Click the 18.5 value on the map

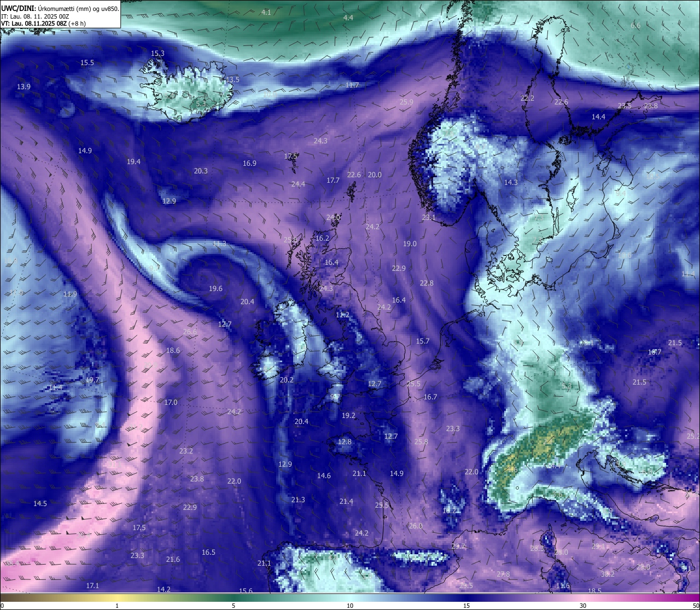(594, 591)
